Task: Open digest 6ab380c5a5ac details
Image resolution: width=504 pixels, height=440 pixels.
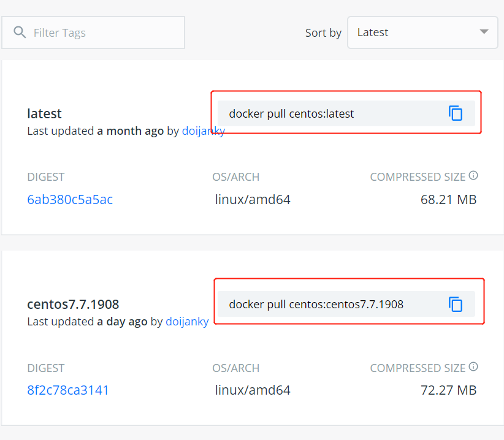Action: coord(69,199)
